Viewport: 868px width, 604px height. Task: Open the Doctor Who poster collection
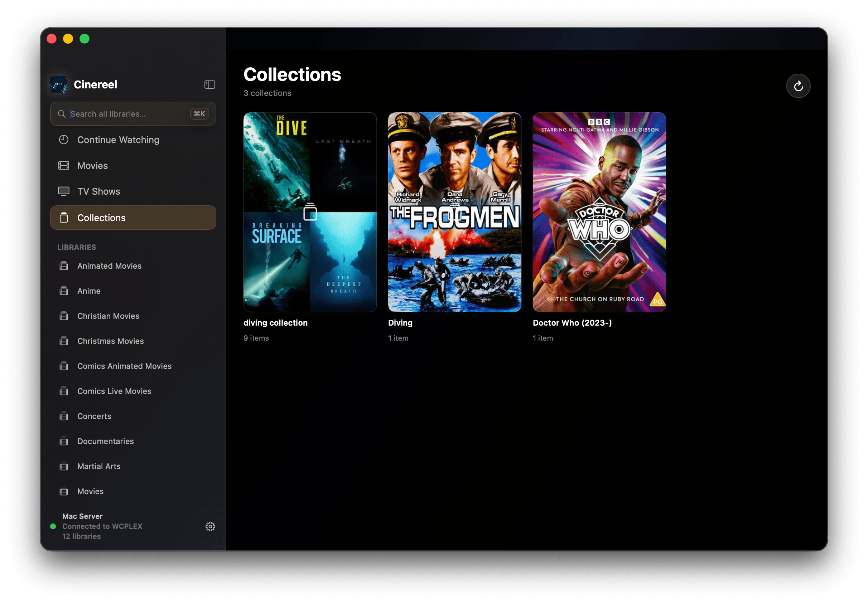point(599,212)
